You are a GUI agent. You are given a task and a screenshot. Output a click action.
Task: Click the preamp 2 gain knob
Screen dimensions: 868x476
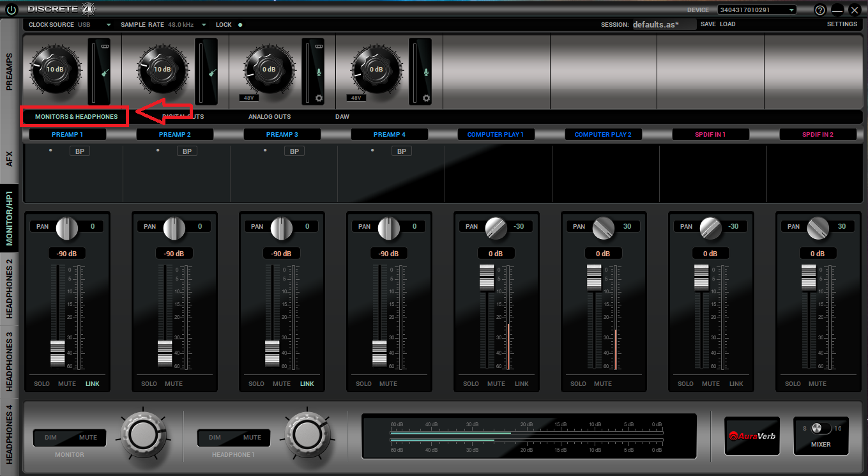pyautogui.click(x=162, y=69)
